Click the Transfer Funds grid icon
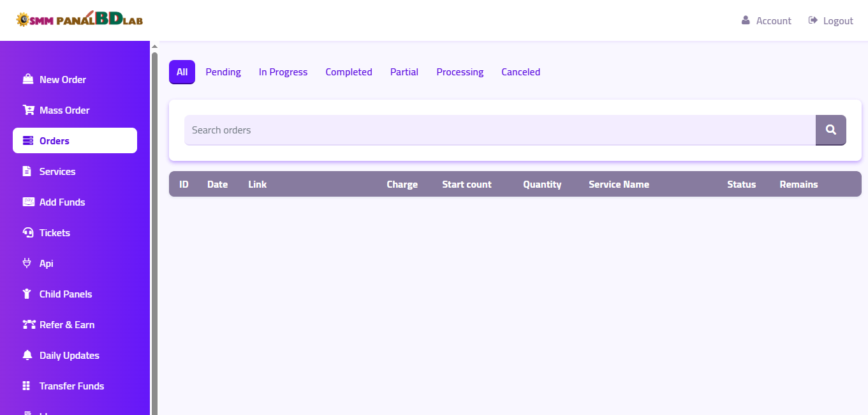 pos(27,386)
